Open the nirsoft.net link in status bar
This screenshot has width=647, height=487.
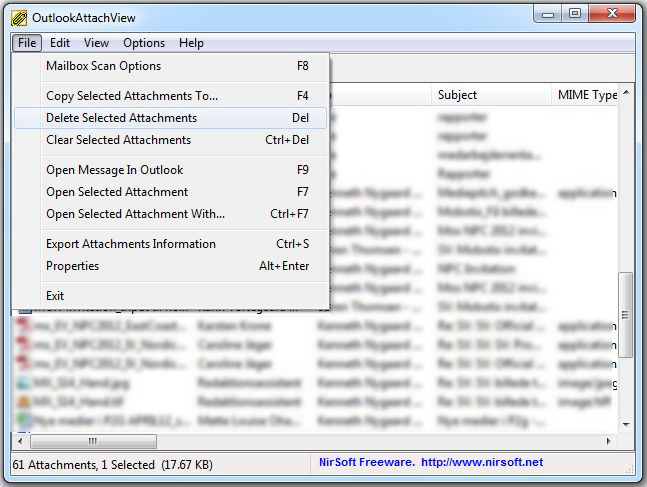tap(482, 462)
